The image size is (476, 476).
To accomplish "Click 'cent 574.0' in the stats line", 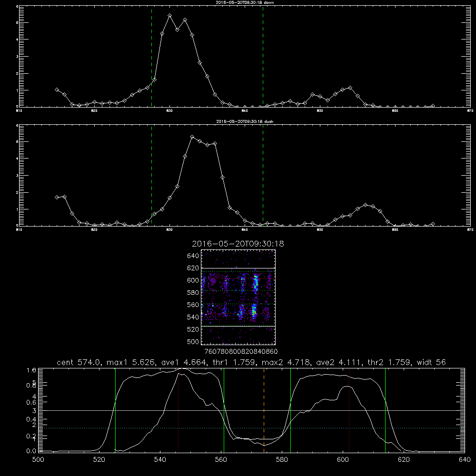I will [x=79, y=362].
